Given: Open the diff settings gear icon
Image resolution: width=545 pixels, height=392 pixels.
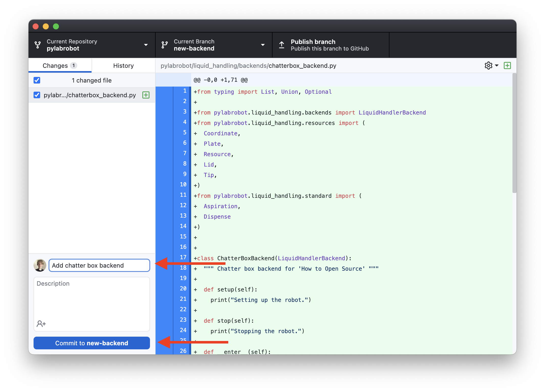Looking at the screenshot, I should pyautogui.click(x=488, y=66).
